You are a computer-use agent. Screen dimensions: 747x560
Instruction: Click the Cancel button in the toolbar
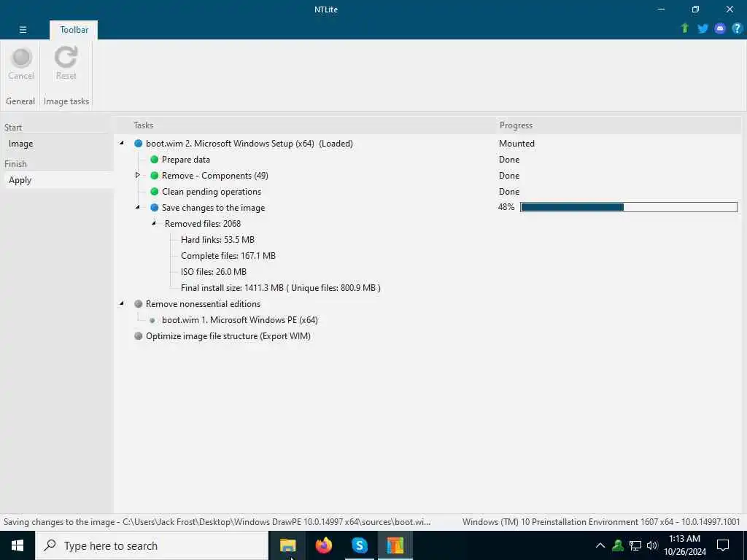(21, 64)
